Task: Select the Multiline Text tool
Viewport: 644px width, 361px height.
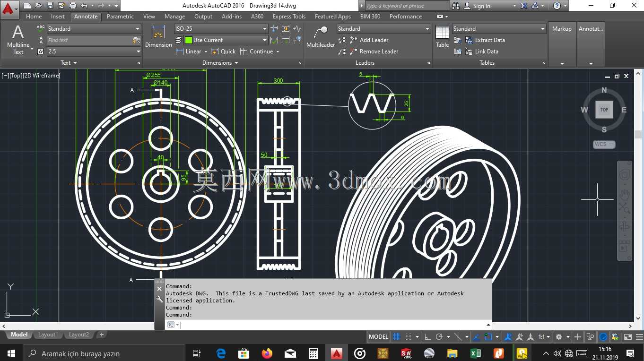Action: click(x=18, y=40)
